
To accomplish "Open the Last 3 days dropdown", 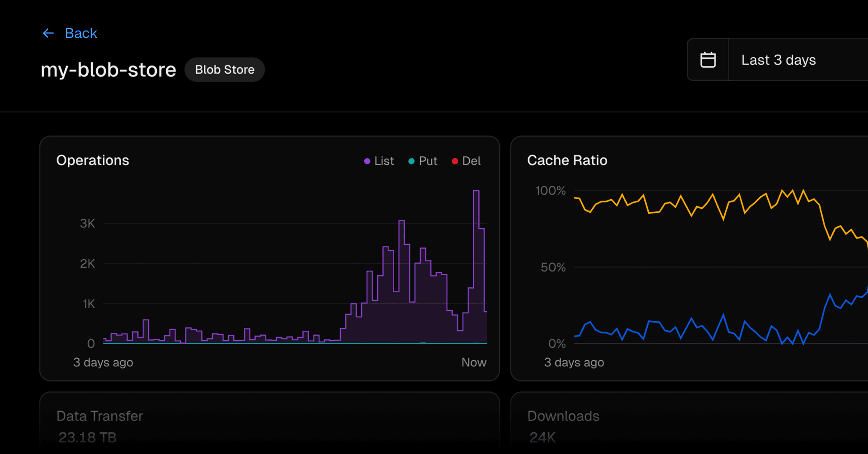I will click(778, 60).
